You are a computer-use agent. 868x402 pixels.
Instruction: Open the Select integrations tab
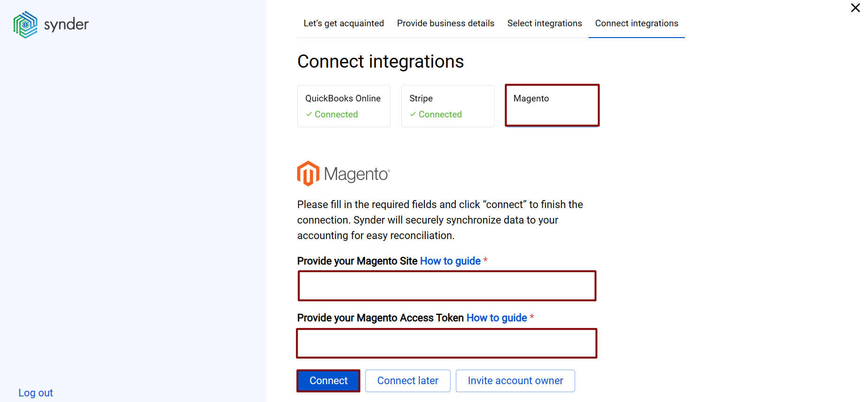click(545, 23)
